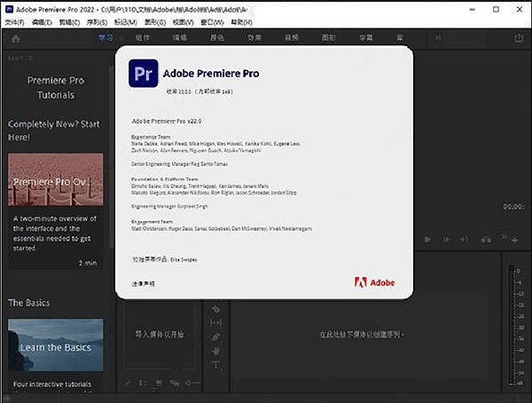The image size is (532, 403).
Task: Open the 文件(F) menu
Action: tap(15, 20)
